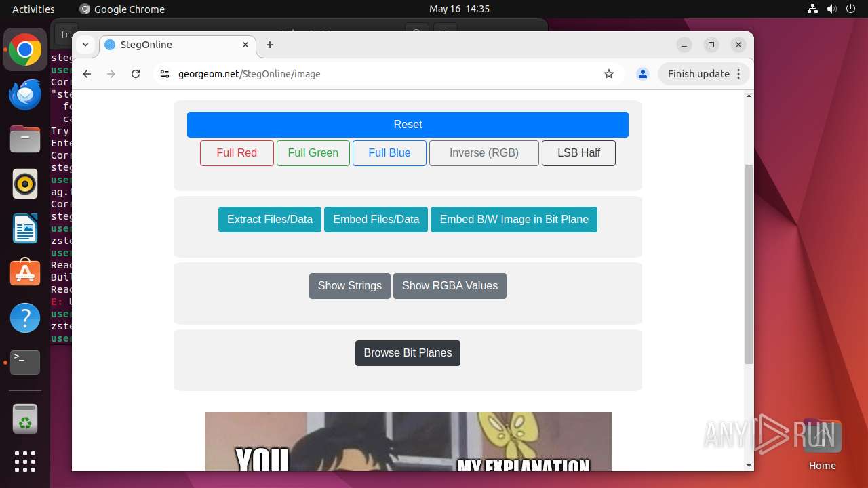Image resolution: width=868 pixels, height=488 pixels.
Task: Click the new tab icon in Terminal window
Action: click(x=65, y=34)
